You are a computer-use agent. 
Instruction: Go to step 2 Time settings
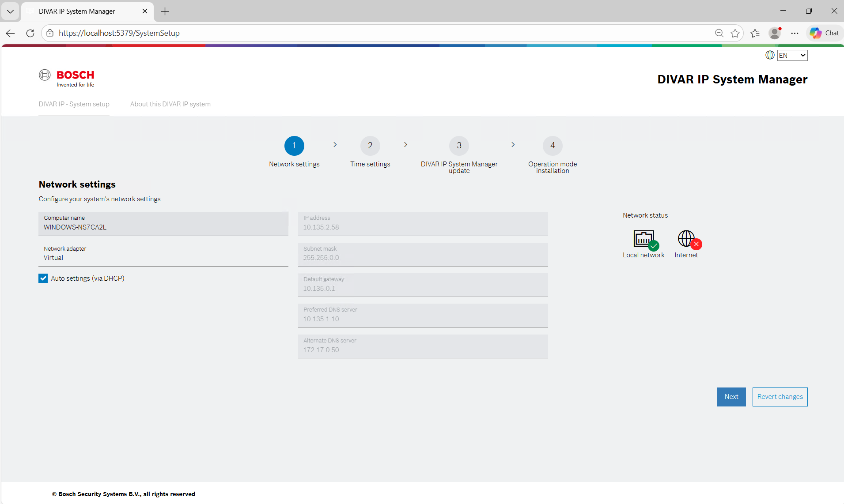point(370,146)
